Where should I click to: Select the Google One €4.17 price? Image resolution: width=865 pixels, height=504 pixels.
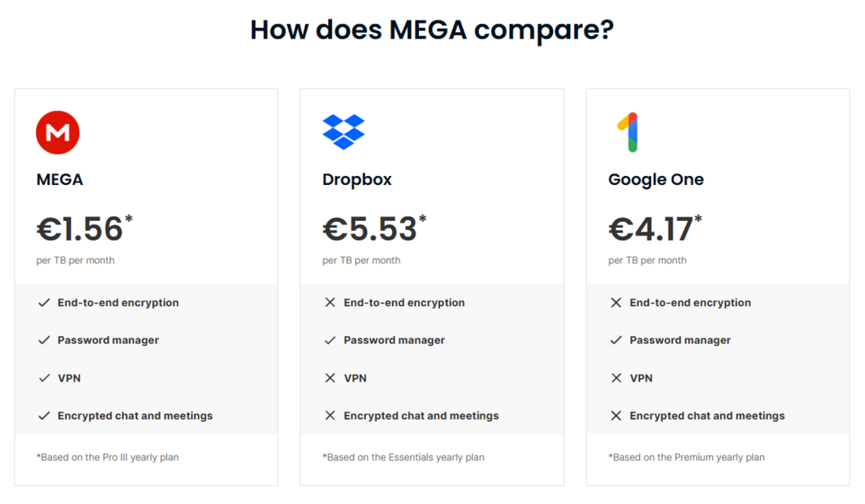(x=651, y=229)
